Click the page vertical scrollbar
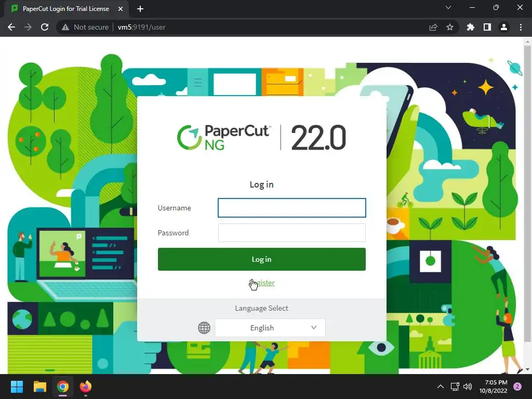Image resolution: width=532 pixels, height=399 pixels. [x=527, y=193]
